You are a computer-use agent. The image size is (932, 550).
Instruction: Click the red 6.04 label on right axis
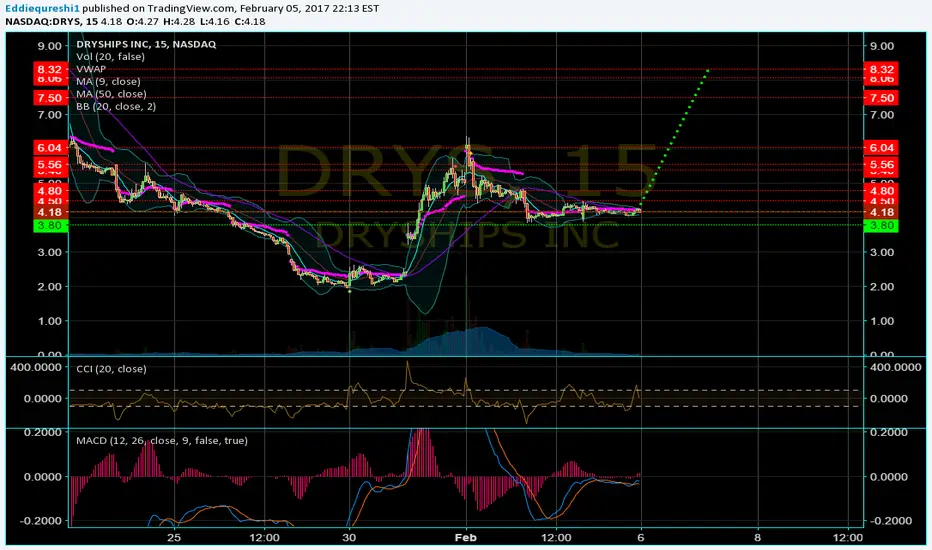(x=881, y=147)
